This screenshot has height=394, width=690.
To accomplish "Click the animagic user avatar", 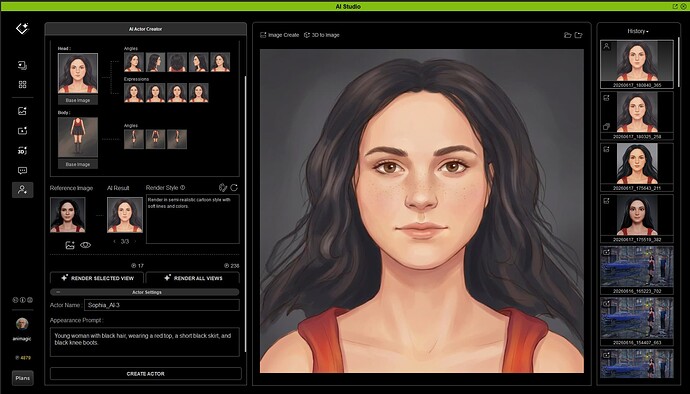I will pos(22,324).
